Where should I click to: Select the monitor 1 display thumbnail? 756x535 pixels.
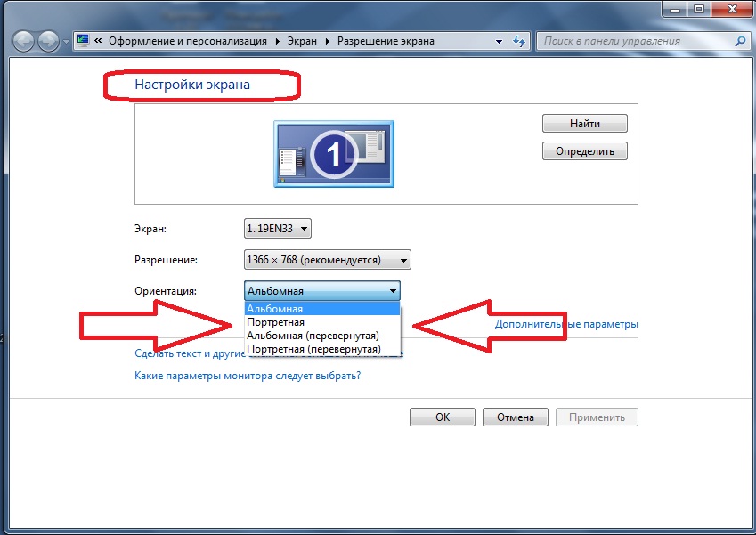[334, 155]
